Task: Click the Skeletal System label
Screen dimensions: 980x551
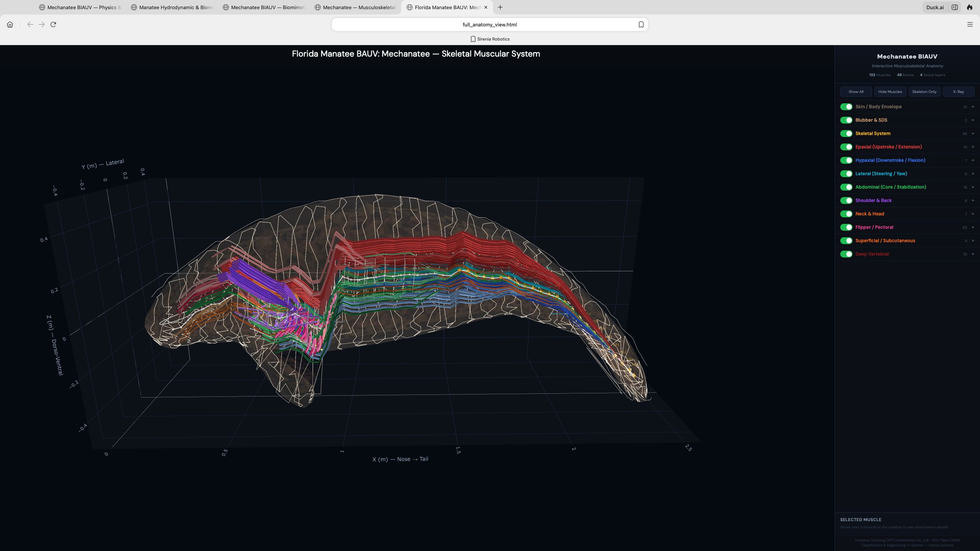Action: point(873,134)
